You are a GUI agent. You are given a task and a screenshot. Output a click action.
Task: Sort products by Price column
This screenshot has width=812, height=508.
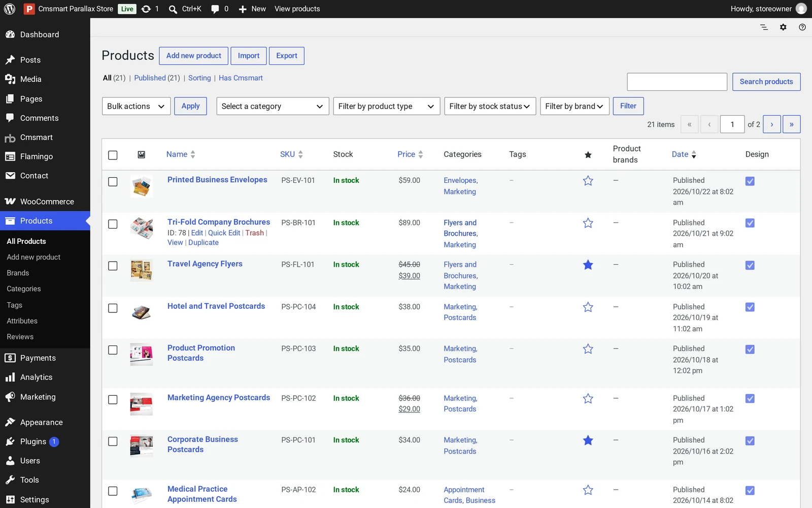410,154
